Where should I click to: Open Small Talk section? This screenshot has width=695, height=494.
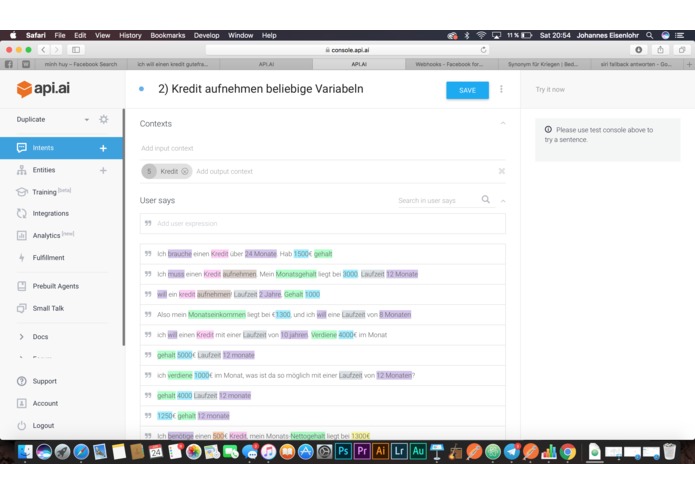[48, 308]
